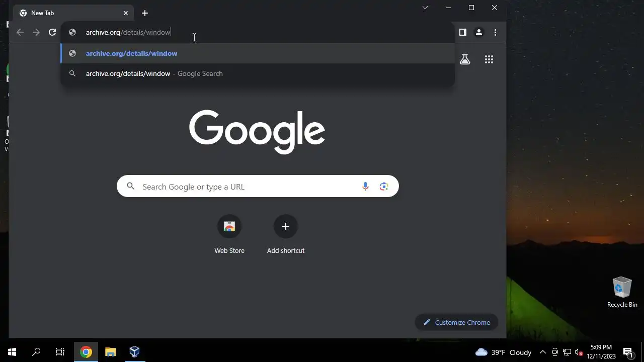Open the Google apps grid
The image size is (644, 362).
tap(489, 59)
